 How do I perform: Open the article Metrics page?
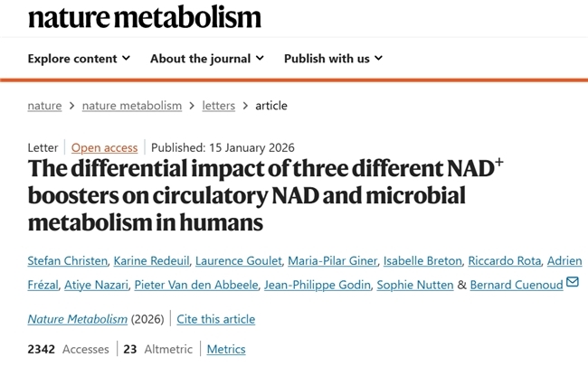[x=226, y=349]
